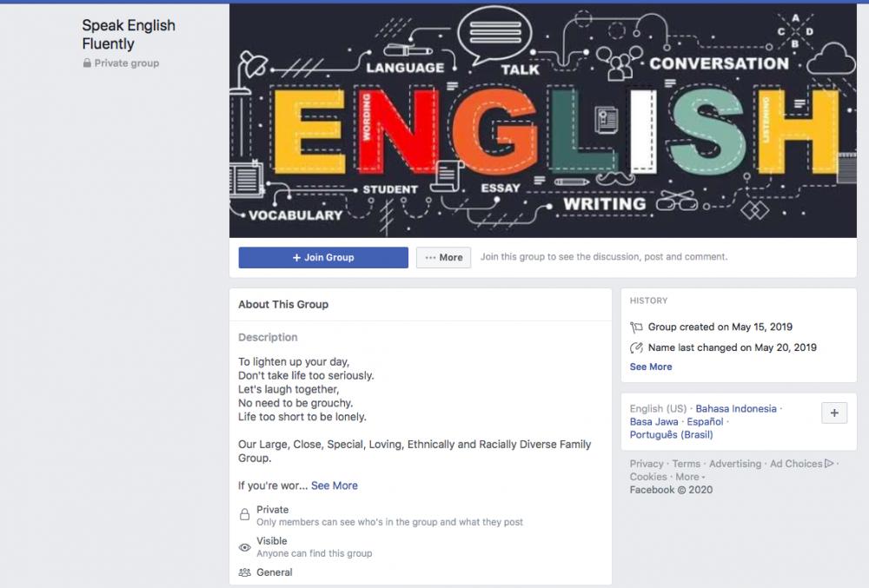
Task: Click the lock icon beside Private group
Action: coord(87,63)
